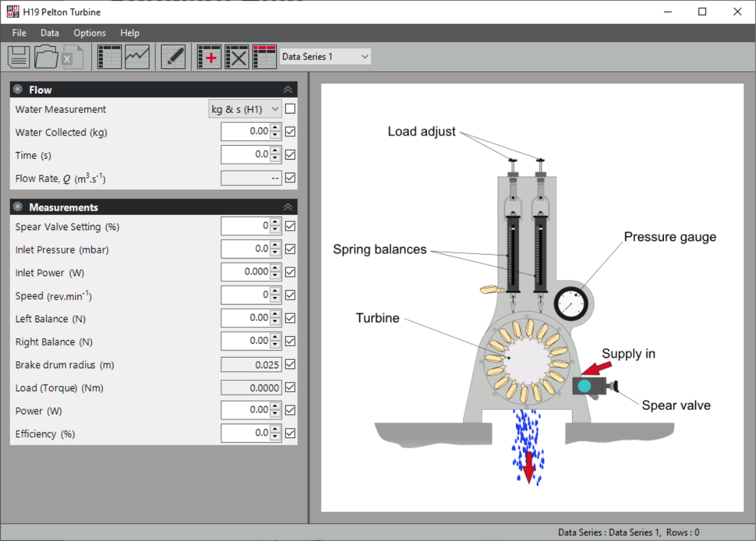756x541 pixels.
Task: Uncheck the Inlet Pressure checkbox
Action: tap(290, 249)
